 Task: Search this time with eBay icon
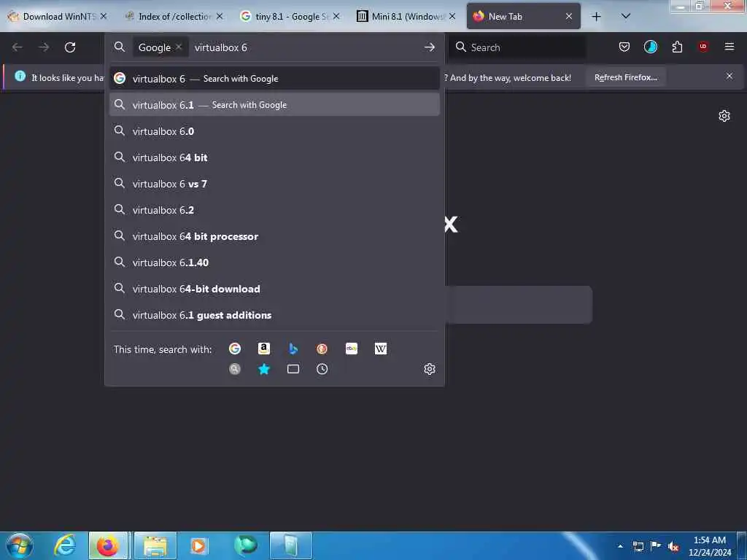coord(352,349)
